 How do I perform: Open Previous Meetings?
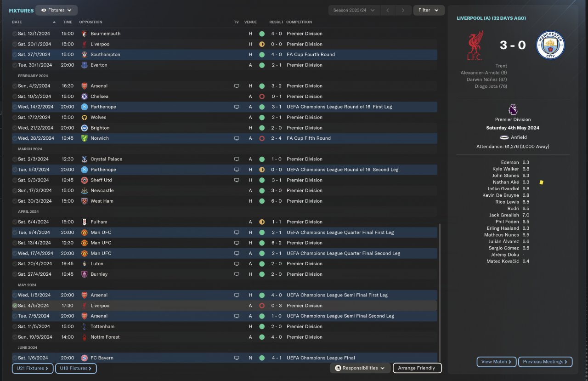pyautogui.click(x=545, y=362)
